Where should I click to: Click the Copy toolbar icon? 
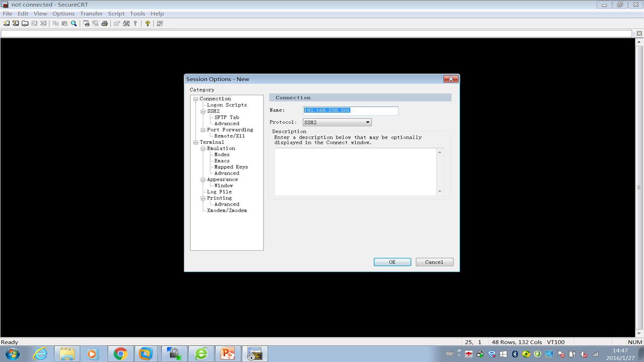[x=56, y=23]
